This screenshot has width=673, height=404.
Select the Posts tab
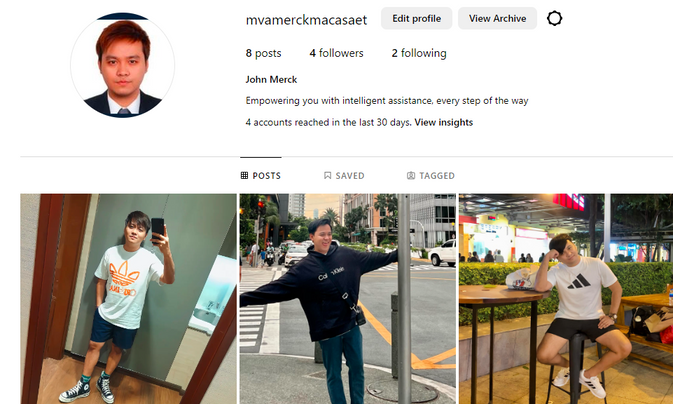pyautogui.click(x=261, y=175)
